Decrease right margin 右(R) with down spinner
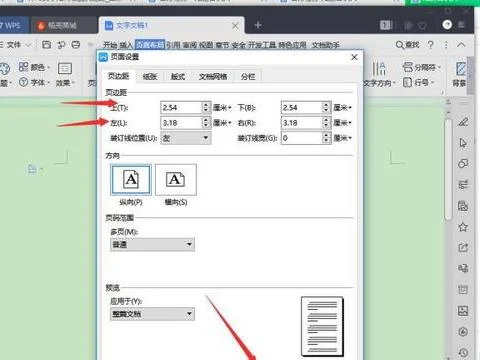 click(326, 126)
